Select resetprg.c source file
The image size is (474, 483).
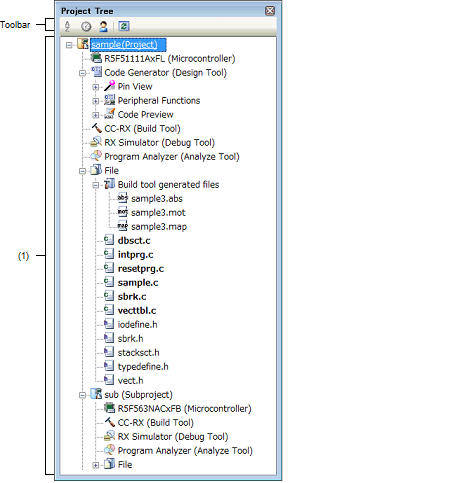coord(141,269)
